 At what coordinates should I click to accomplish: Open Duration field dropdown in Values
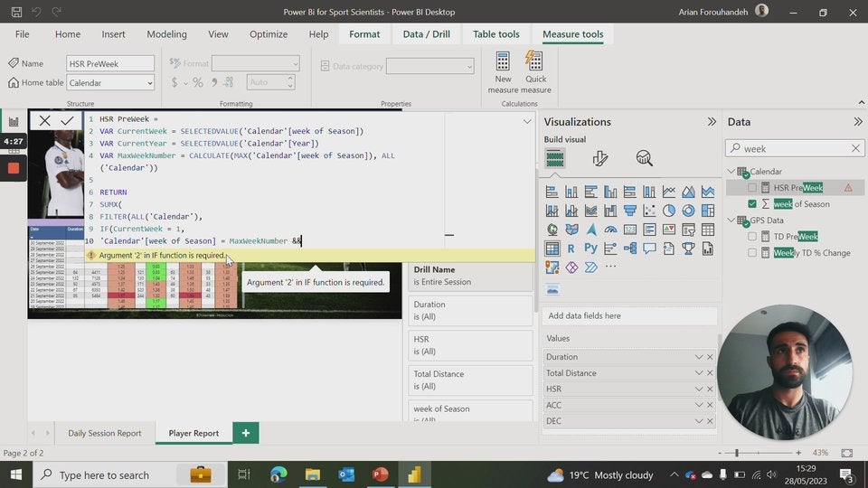pyautogui.click(x=699, y=358)
